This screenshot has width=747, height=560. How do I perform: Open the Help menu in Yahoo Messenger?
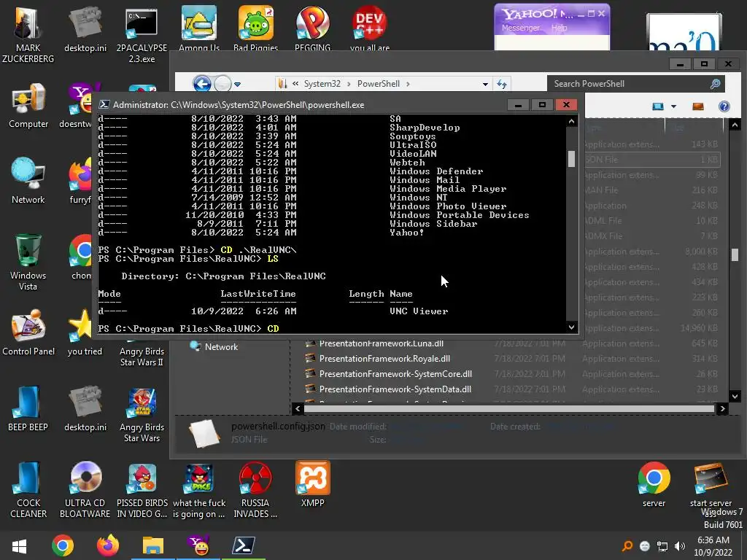coord(560,28)
